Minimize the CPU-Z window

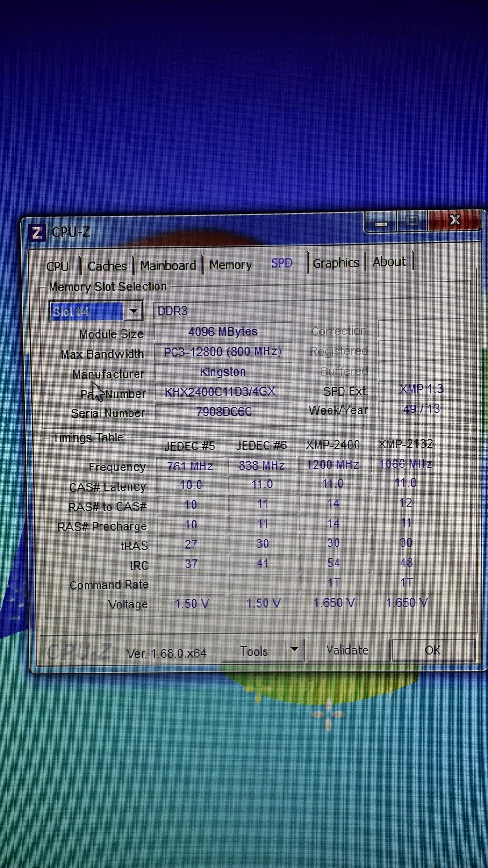(x=380, y=223)
